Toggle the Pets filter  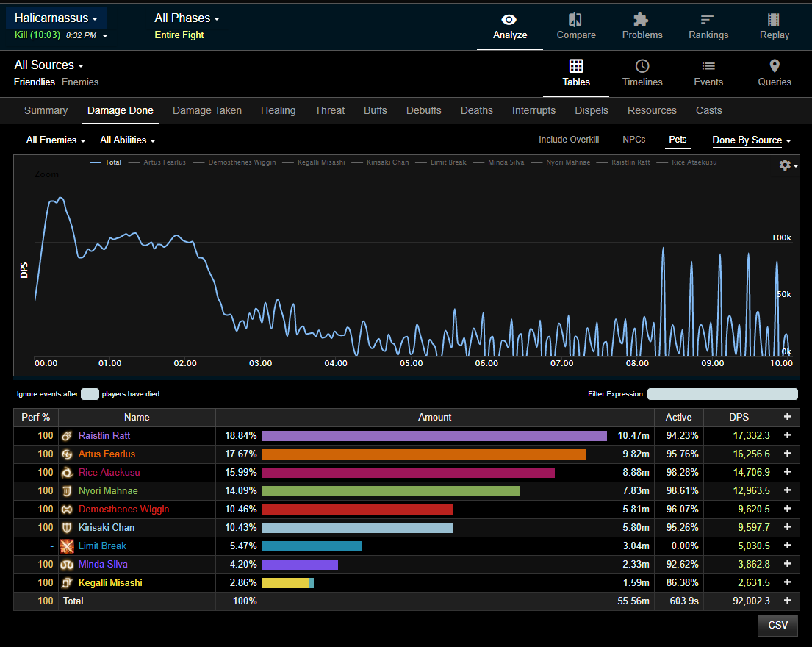coord(678,140)
